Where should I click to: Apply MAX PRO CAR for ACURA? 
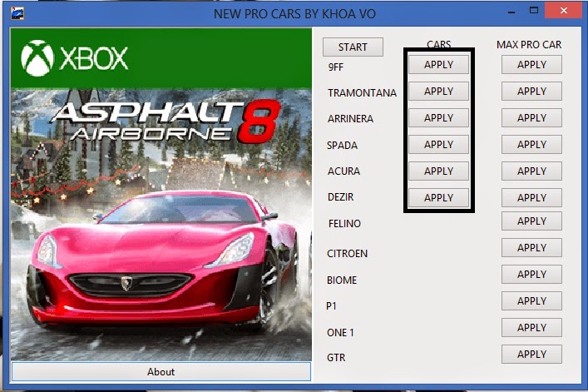pos(531,171)
